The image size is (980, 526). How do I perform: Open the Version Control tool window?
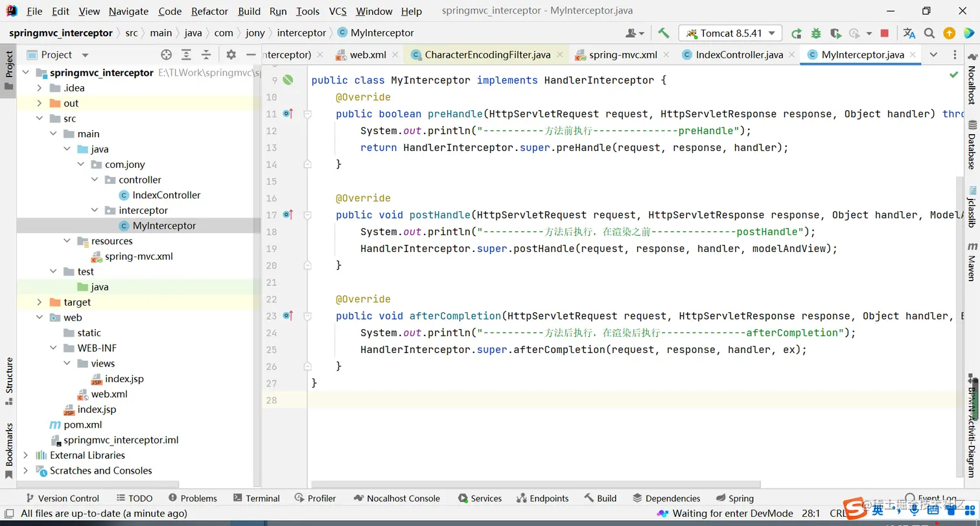pyautogui.click(x=62, y=498)
